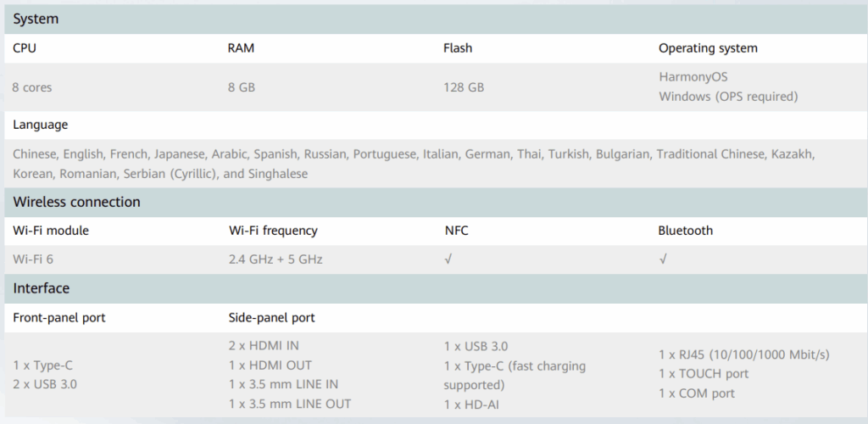Click the NFC checkmark symbol
Image resolution: width=868 pixels, height=424 pixels.
pyautogui.click(x=448, y=259)
